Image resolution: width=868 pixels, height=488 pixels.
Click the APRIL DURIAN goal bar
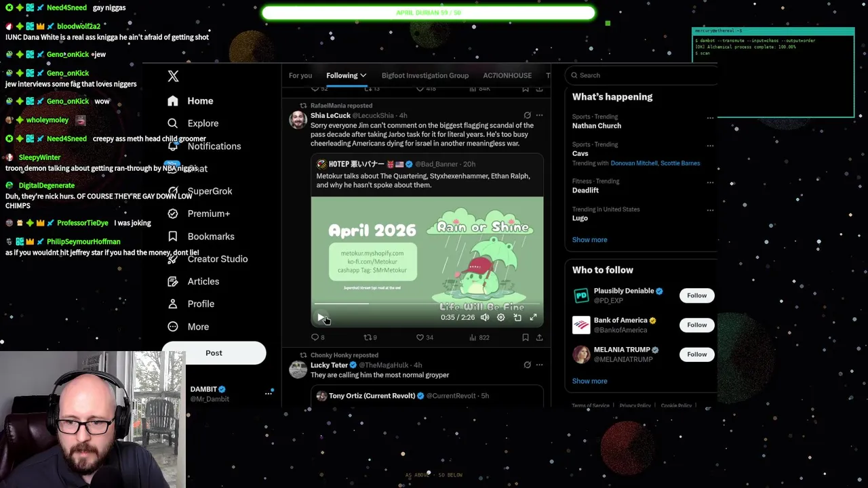[x=428, y=13]
